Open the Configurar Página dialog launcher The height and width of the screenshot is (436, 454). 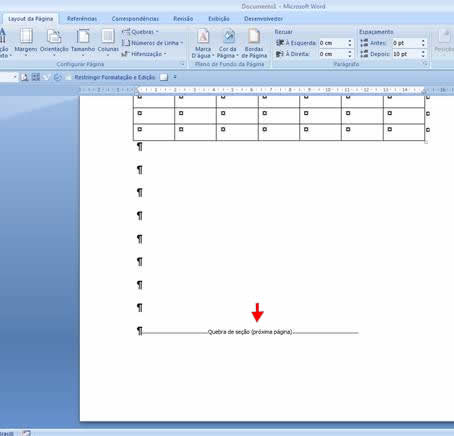click(x=182, y=64)
